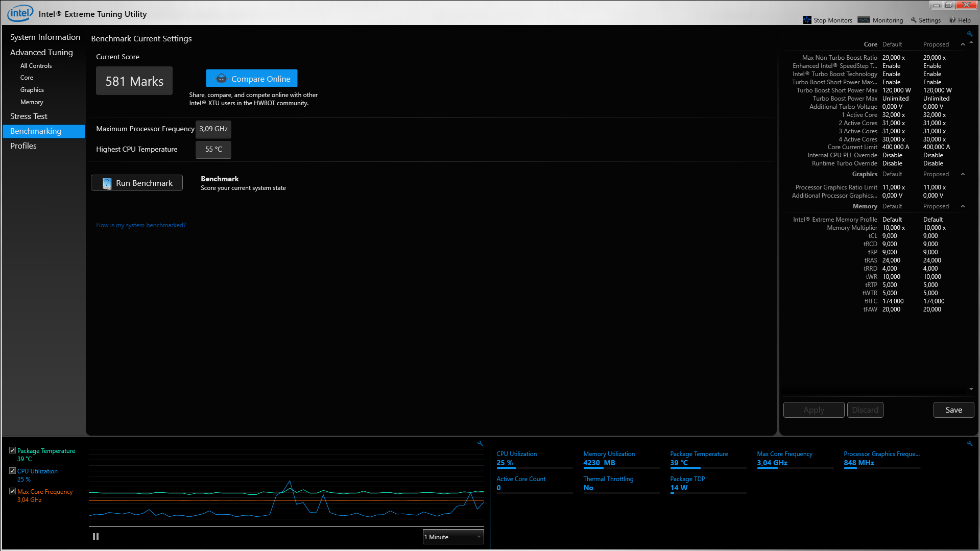Screen dimensions: 980x551
Task: Collapse the Memory settings section
Action: coord(963,206)
